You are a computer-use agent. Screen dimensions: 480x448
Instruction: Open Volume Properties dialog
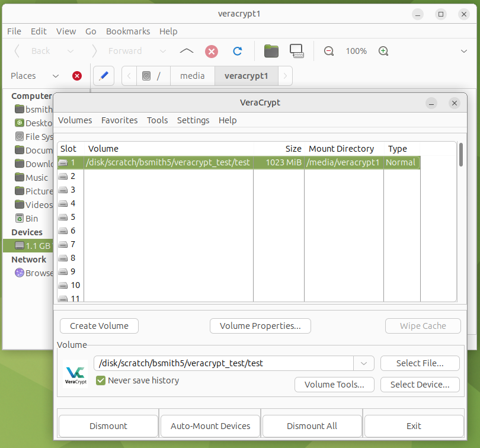(260, 326)
